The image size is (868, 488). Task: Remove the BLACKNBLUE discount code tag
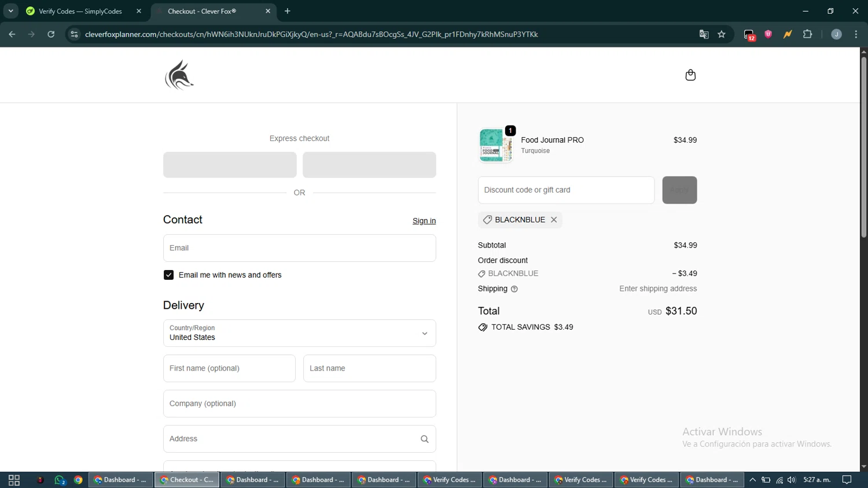click(554, 220)
